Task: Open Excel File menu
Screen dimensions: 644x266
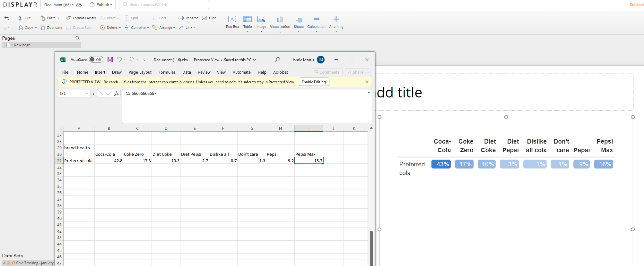Action: [x=65, y=72]
